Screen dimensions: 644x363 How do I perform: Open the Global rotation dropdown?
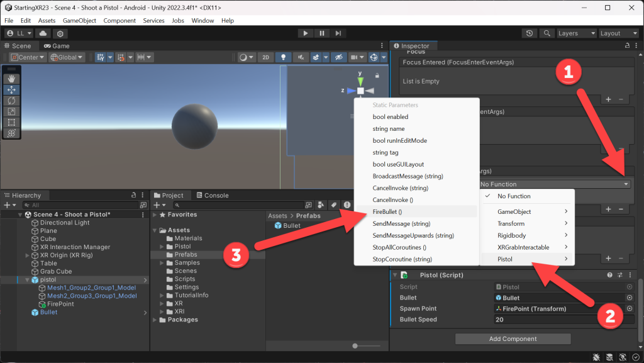click(x=67, y=57)
